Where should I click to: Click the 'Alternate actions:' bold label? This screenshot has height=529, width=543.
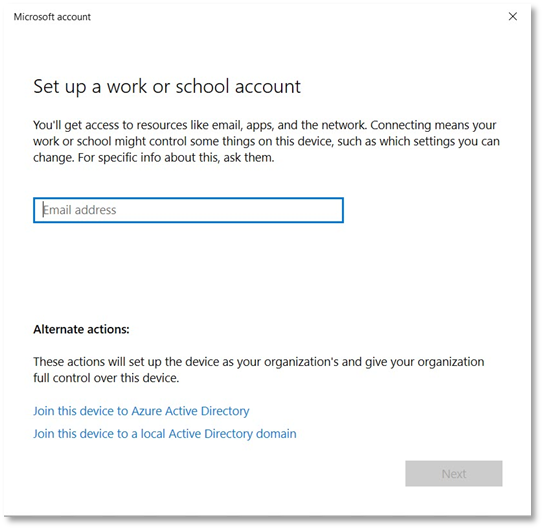click(81, 329)
